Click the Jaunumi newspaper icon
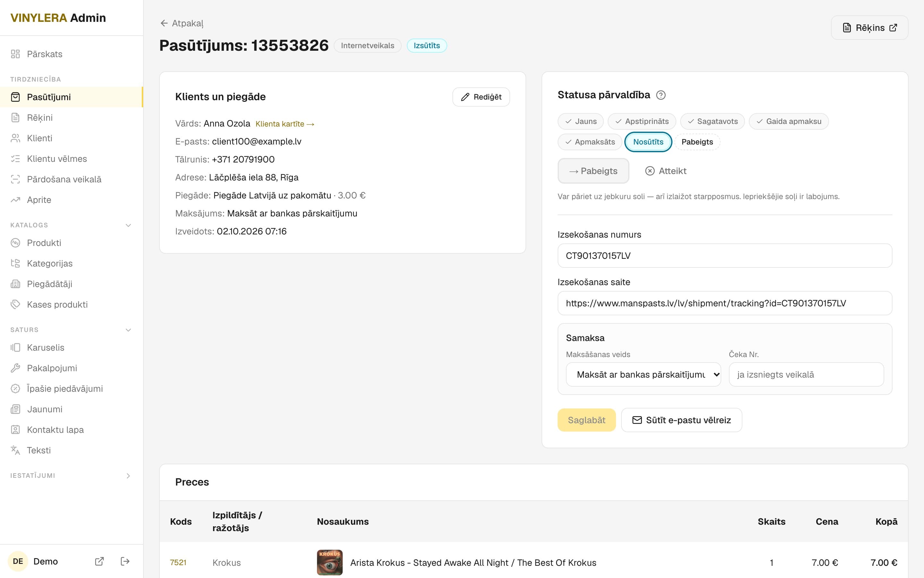The height and width of the screenshot is (578, 924). pos(15,409)
